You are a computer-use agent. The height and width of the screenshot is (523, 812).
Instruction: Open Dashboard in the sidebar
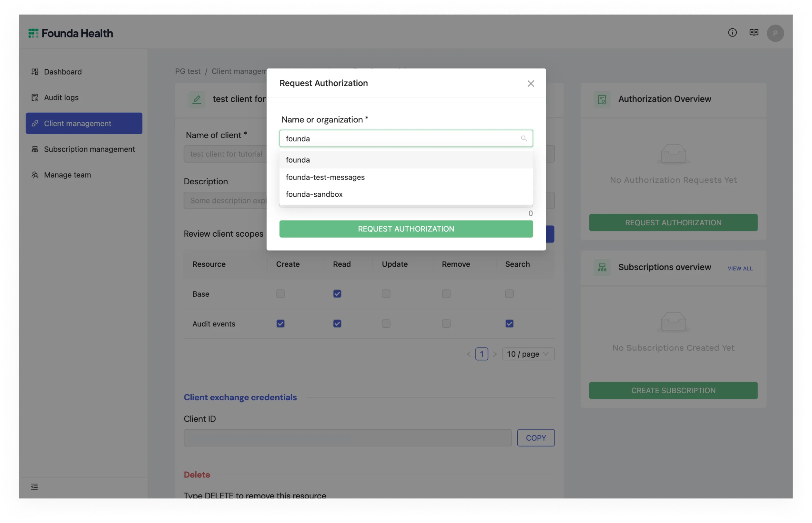tap(84, 72)
